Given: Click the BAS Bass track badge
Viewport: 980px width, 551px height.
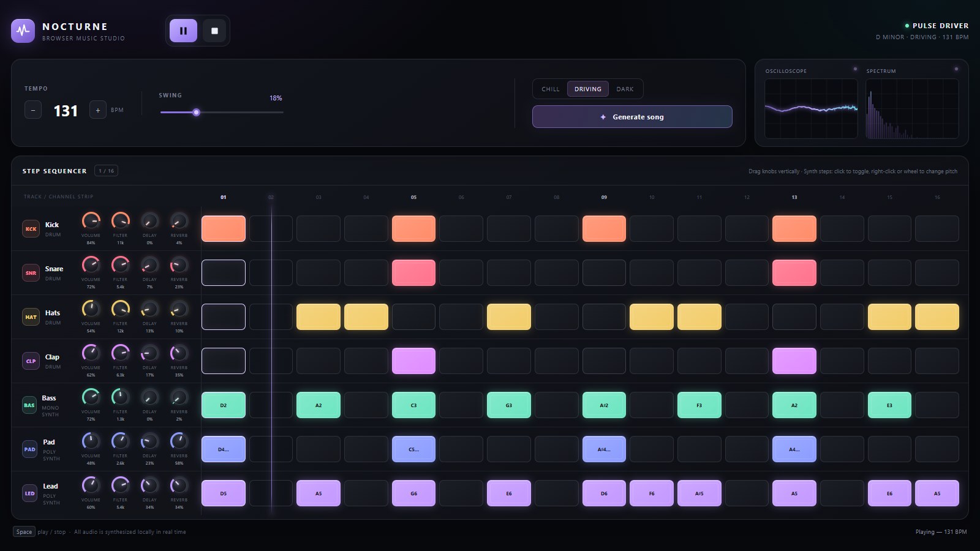Looking at the screenshot, I should pyautogui.click(x=29, y=405).
